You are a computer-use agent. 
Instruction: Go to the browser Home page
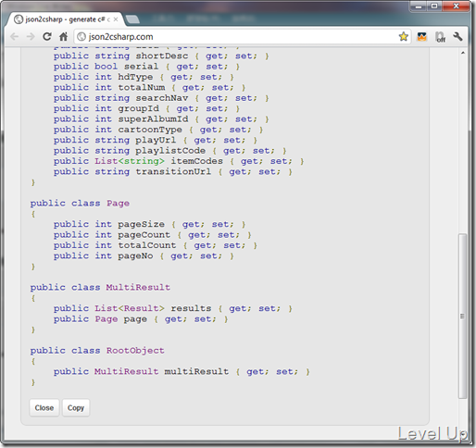click(x=63, y=37)
